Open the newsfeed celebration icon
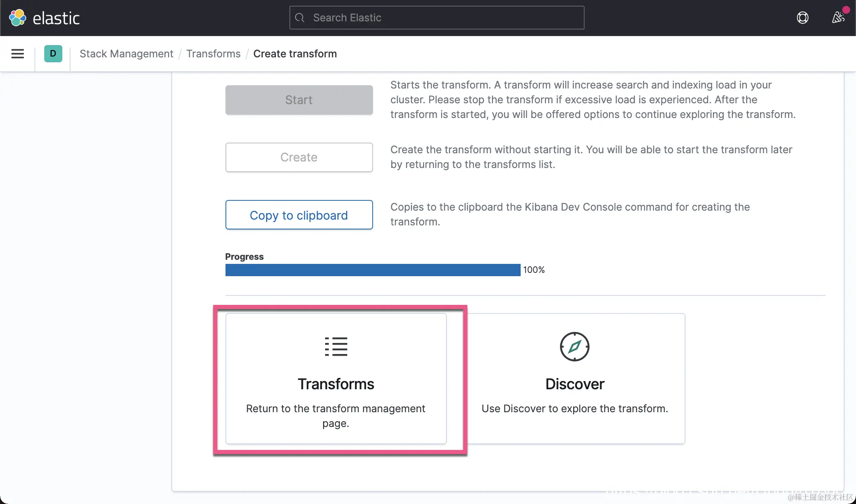 pyautogui.click(x=838, y=18)
